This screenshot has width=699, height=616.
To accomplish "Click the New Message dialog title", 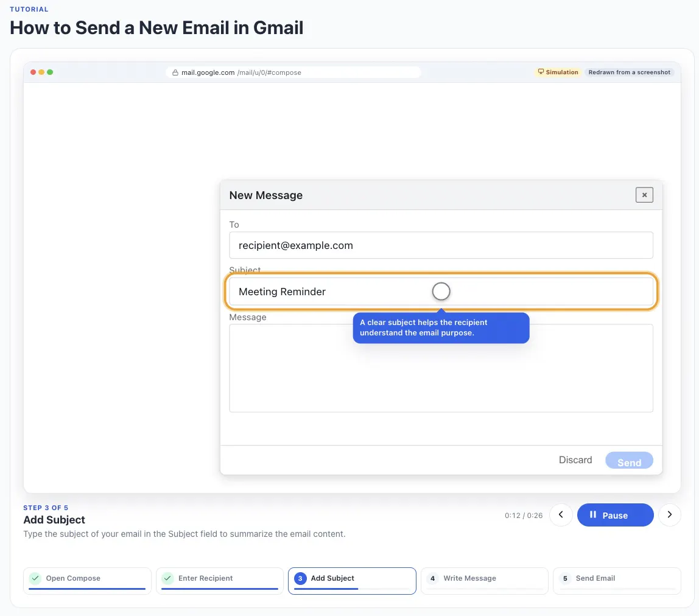I will [265, 195].
